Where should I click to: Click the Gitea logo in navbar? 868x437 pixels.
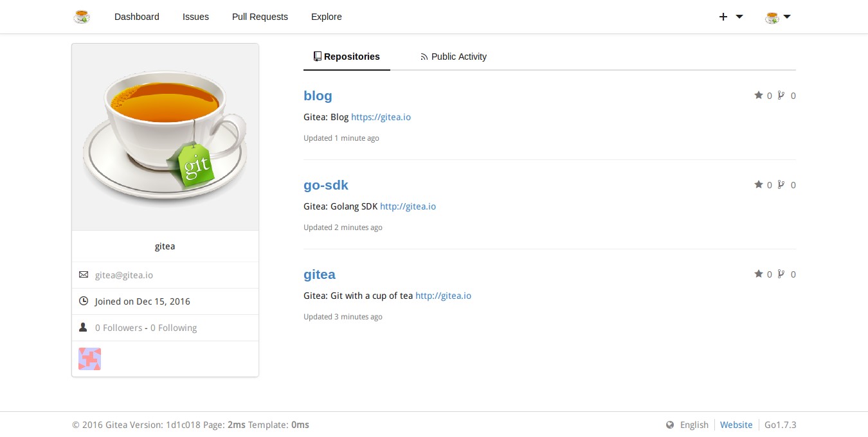point(82,17)
